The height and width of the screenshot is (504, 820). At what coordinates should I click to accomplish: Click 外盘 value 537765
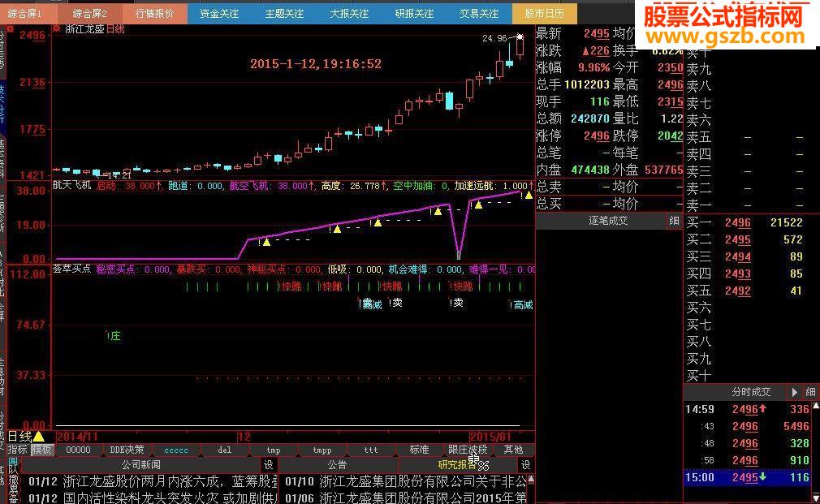pos(663,170)
